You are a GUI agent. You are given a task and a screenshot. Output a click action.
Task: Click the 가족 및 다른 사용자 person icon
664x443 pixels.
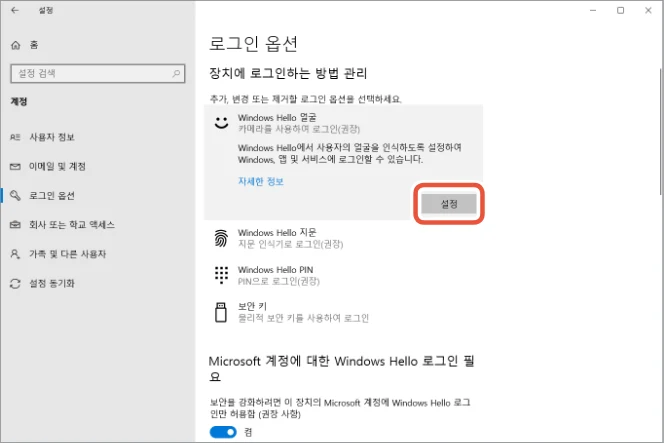point(15,254)
